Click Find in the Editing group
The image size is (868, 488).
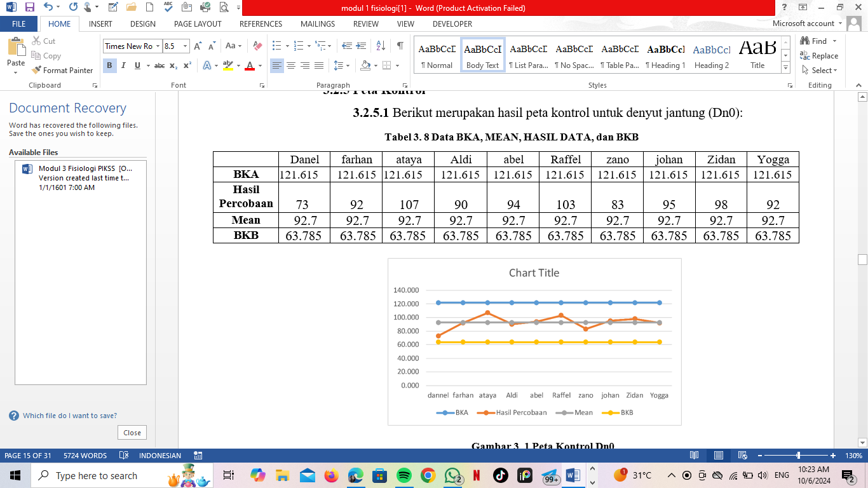(x=814, y=41)
